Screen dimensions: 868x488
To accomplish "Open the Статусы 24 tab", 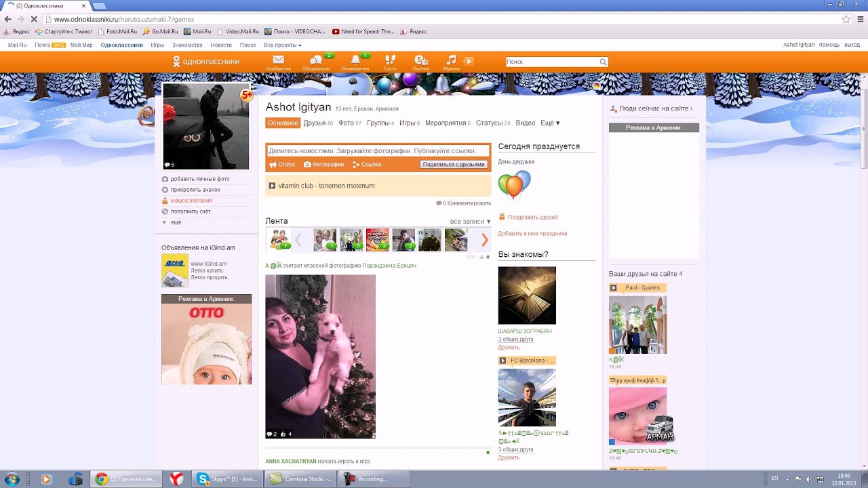I will pyautogui.click(x=493, y=123).
